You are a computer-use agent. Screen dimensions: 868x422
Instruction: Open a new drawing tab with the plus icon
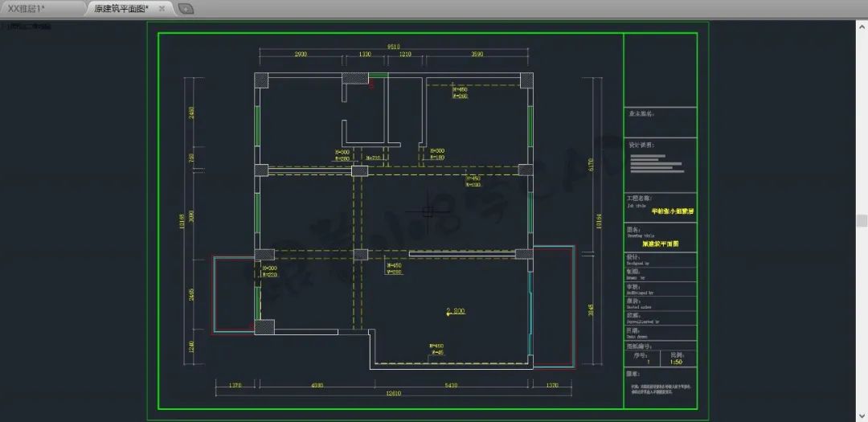coord(186,8)
